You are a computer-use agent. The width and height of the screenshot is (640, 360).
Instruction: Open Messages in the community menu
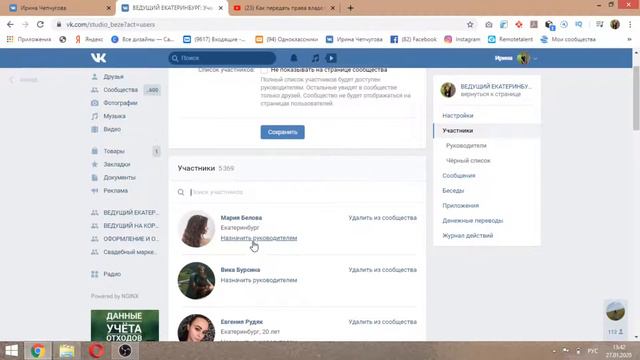(459, 176)
